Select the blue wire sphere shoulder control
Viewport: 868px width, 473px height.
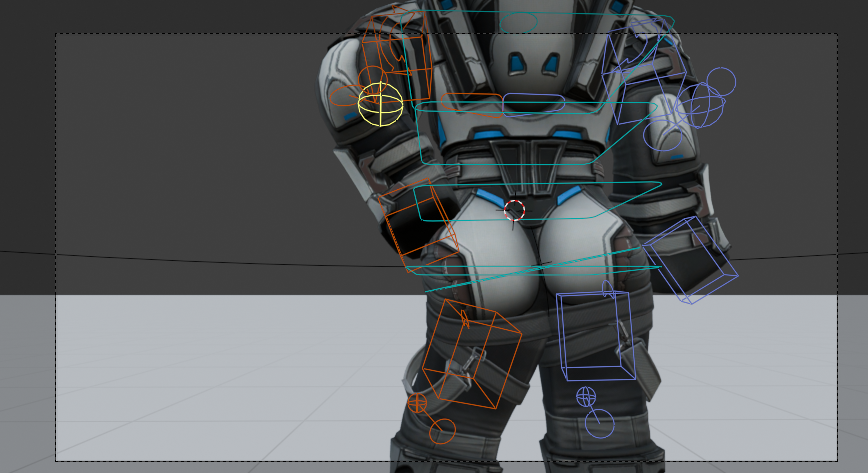pos(700,105)
